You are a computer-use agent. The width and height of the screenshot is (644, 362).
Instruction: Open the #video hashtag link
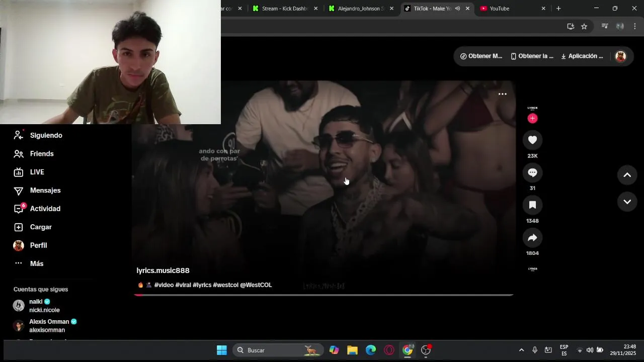pyautogui.click(x=164, y=285)
